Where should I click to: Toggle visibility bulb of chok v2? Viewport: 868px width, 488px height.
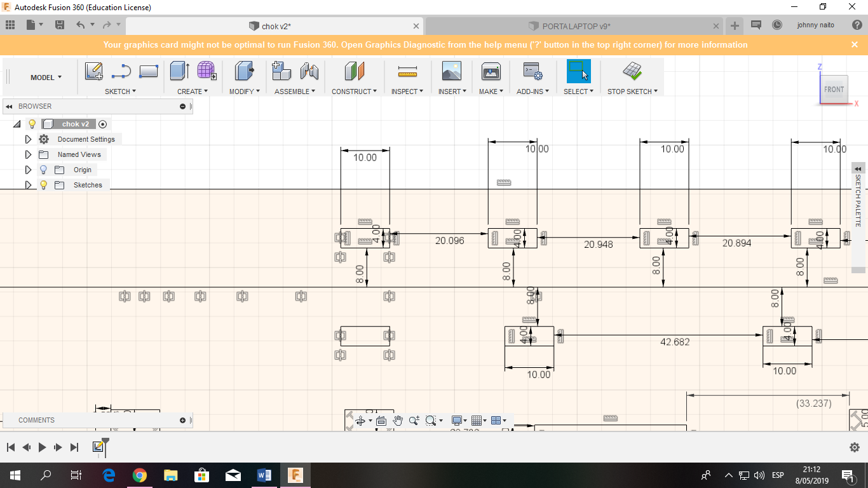coord(32,124)
